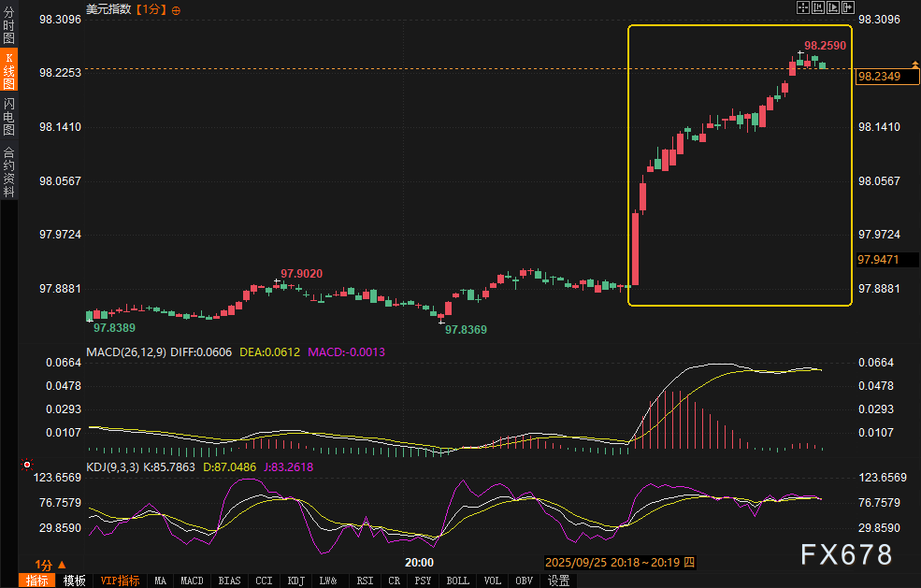Viewport: 921px width, 588px height.
Task: Apply the MACD indicator button
Action: (x=192, y=581)
